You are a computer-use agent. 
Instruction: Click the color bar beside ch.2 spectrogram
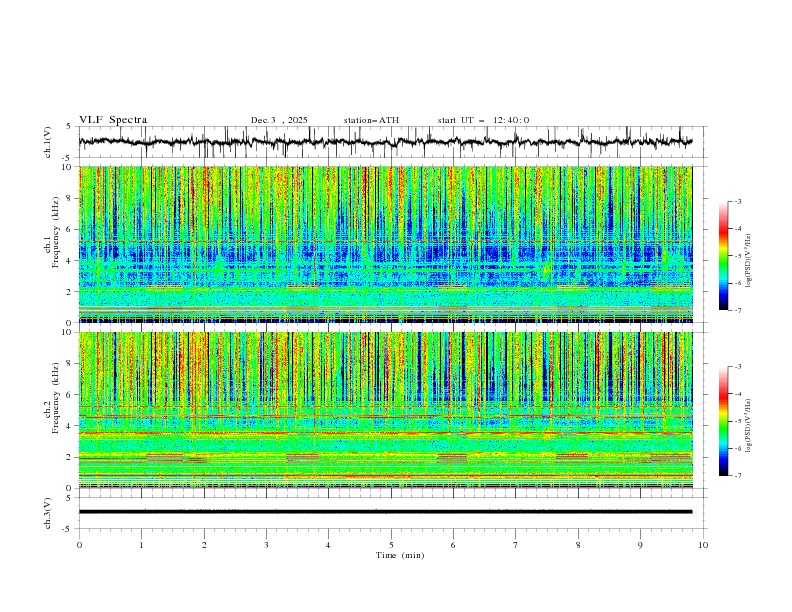(724, 421)
